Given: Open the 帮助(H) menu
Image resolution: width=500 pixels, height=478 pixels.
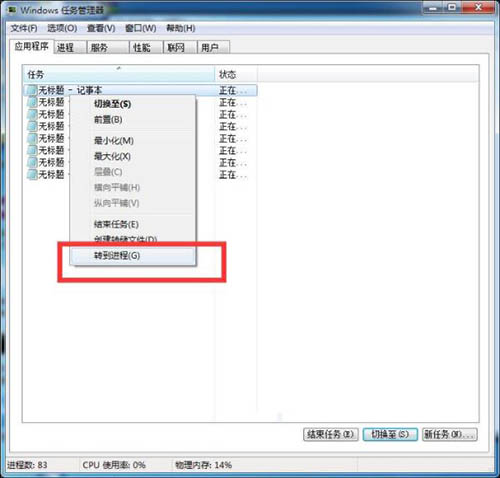Looking at the screenshot, I should 181,28.
